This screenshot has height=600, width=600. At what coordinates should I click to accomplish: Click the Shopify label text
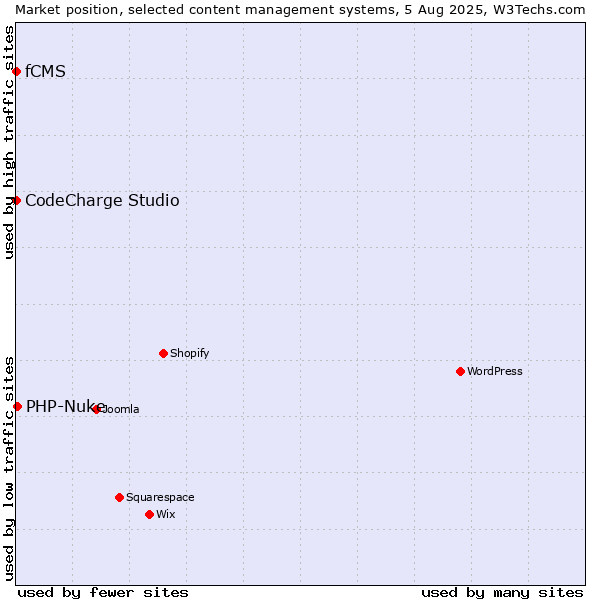(189, 354)
